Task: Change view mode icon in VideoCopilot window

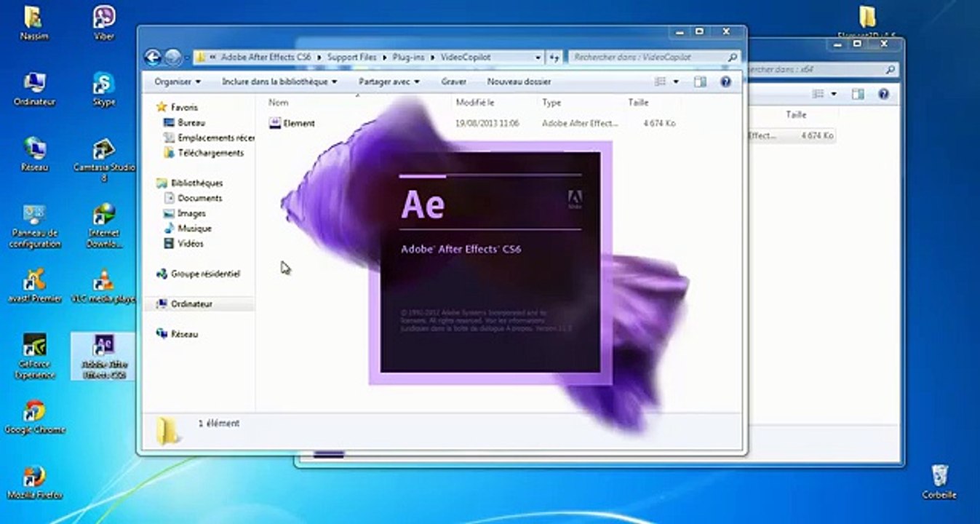Action: tap(660, 82)
